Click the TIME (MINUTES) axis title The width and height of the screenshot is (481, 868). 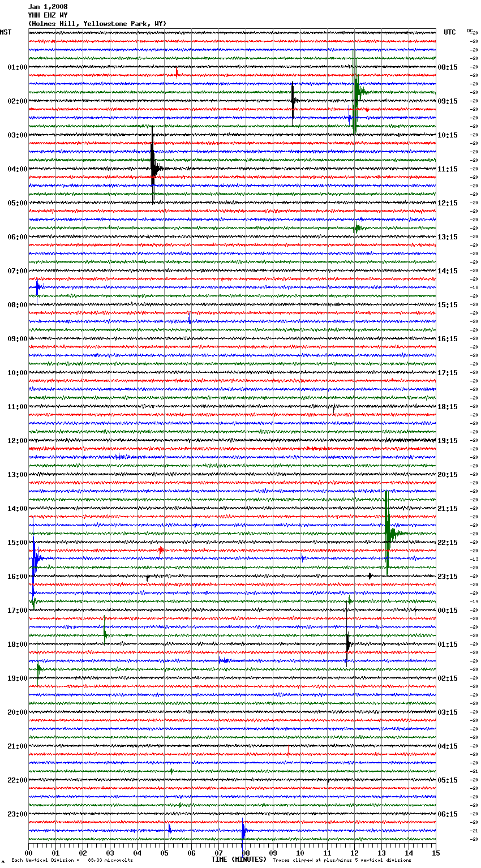click(239, 860)
